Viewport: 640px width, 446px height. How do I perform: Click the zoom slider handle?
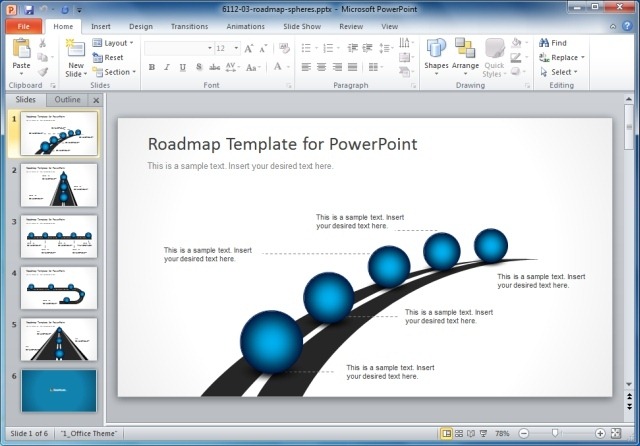[x=555, y=433]
